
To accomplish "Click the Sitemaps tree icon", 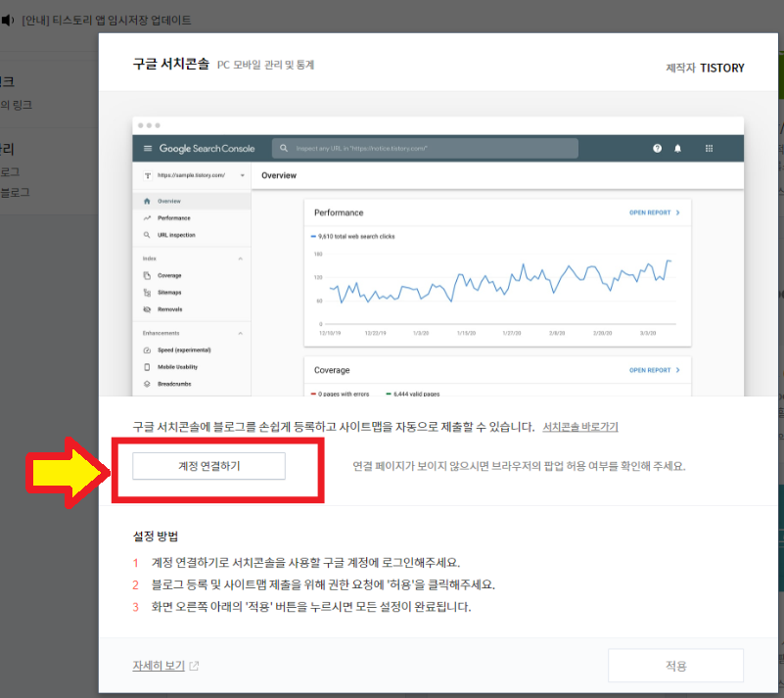I will pyautogui.click(x=147, y=293).
